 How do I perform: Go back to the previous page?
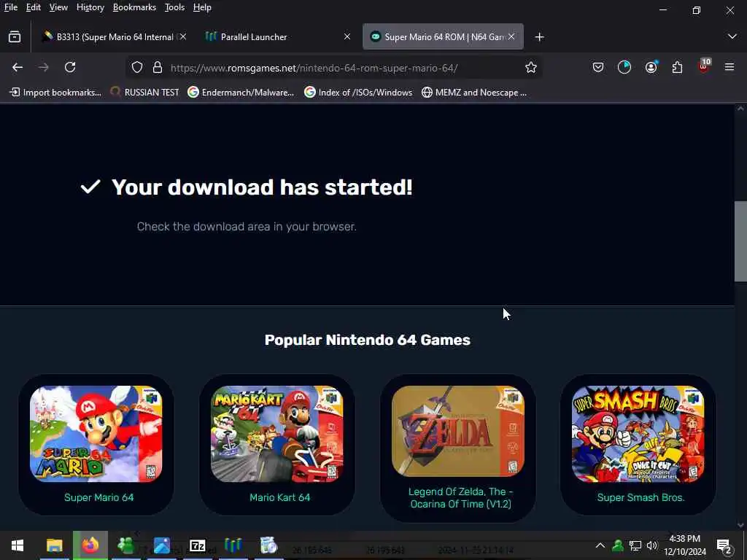(18, 68)
